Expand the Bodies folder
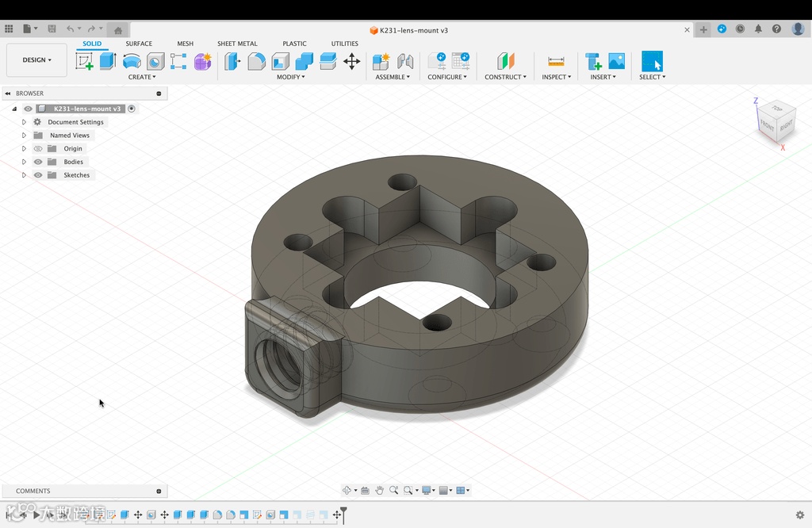This screenshot has width=812, height=528. tap(24, 162)
